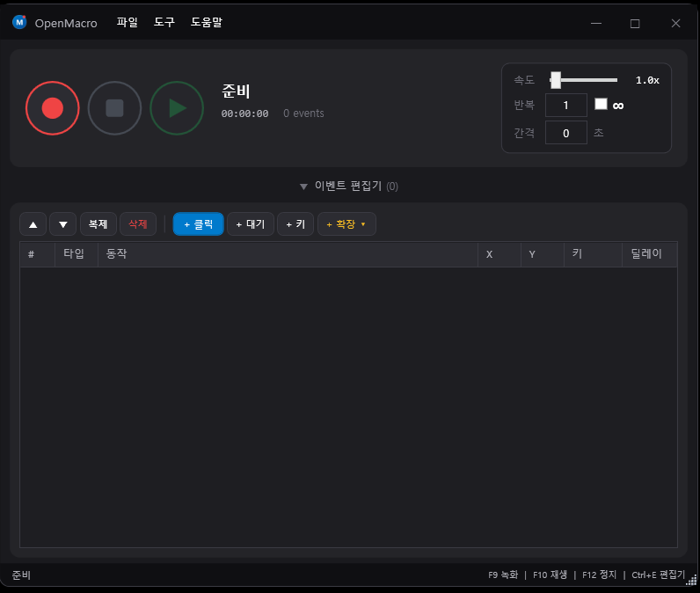Screen dimensions: 700x593
Task: Open the + 확장 dropdown
Action: (346, 224)
